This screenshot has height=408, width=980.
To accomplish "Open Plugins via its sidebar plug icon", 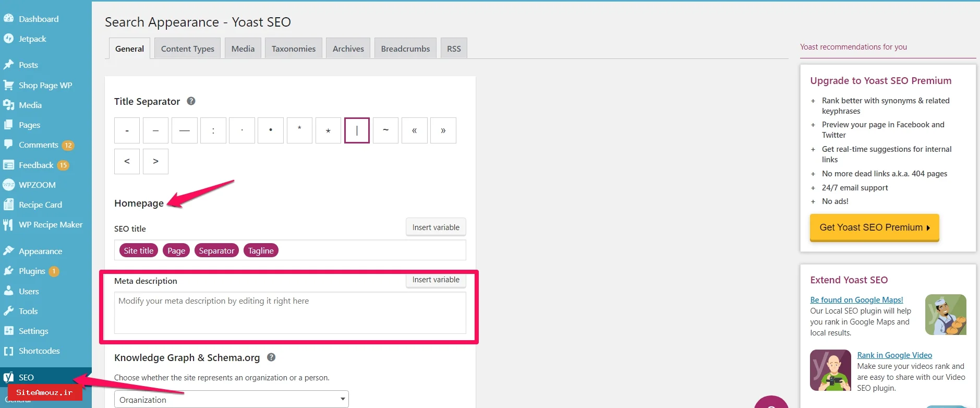I will [8, 271].
